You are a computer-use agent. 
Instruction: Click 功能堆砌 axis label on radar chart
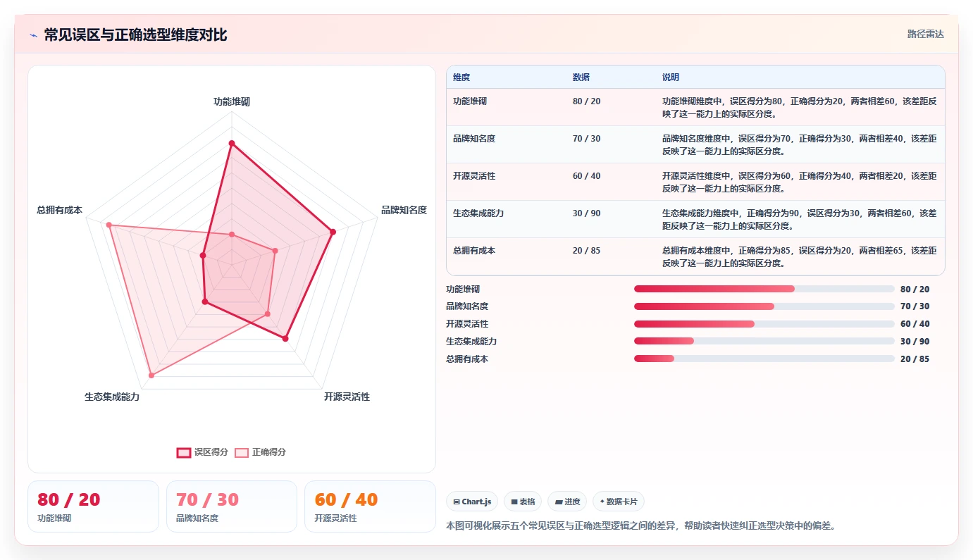(232, 101)
